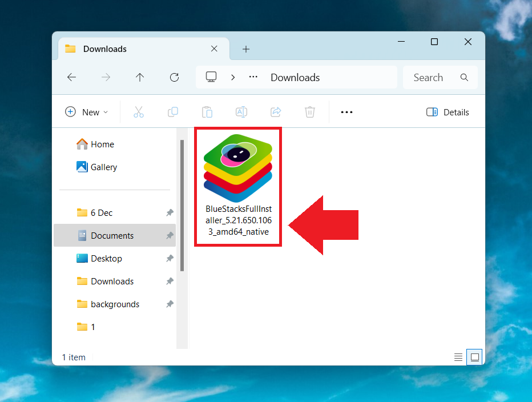
Task: Select the Downloads tab
Action: pyautogui.click(x=106, y=49)
